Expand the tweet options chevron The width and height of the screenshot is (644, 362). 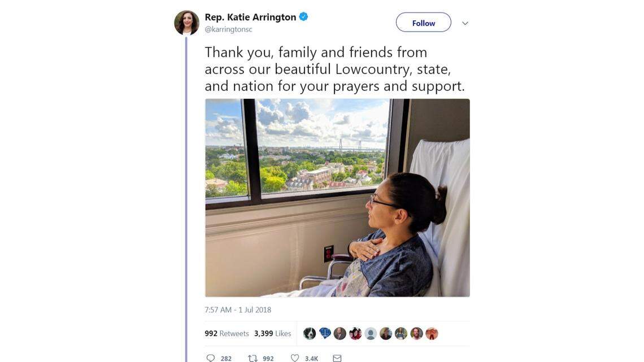coord(465,23)
